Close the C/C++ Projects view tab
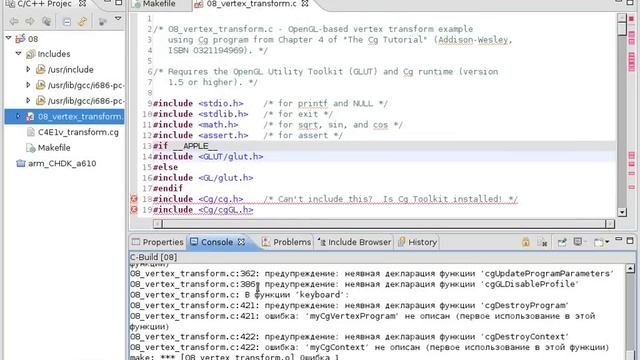The image size is (640, 360). tap(82, 4)
